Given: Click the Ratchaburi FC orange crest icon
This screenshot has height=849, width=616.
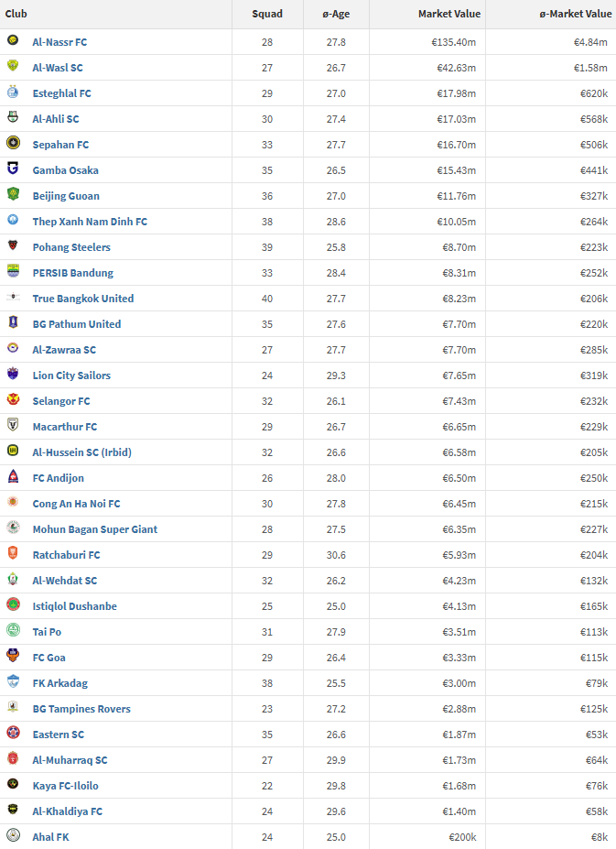Looking at the screenshot, I should 13,553.
